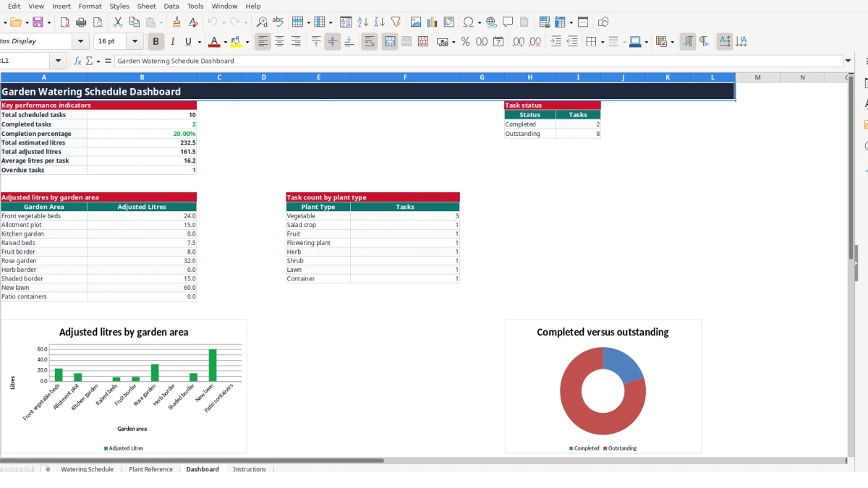Switch to the Plant Reference sheet tab

(150, 469)
